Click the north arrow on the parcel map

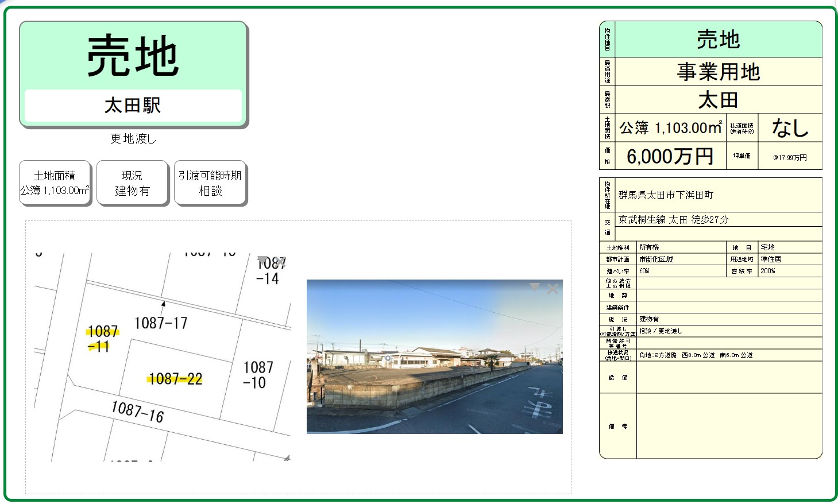(163, 305)
